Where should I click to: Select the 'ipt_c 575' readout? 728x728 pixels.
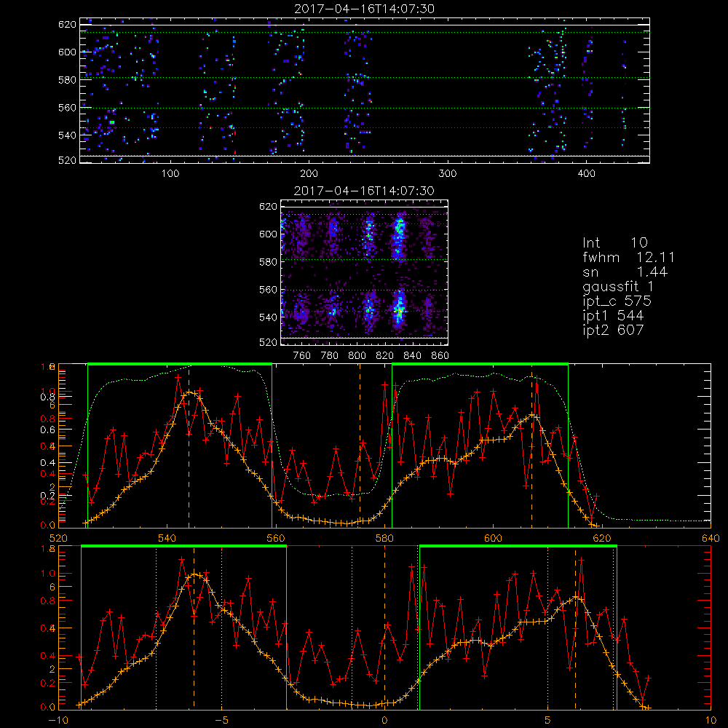click(x=617, y=301)
